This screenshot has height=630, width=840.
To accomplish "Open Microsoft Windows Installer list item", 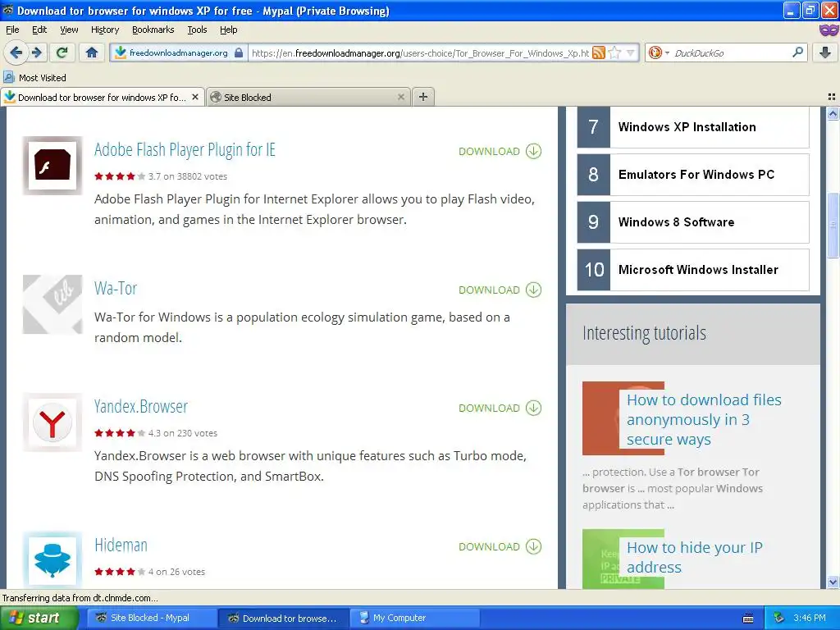I will (x=692, y=269).
